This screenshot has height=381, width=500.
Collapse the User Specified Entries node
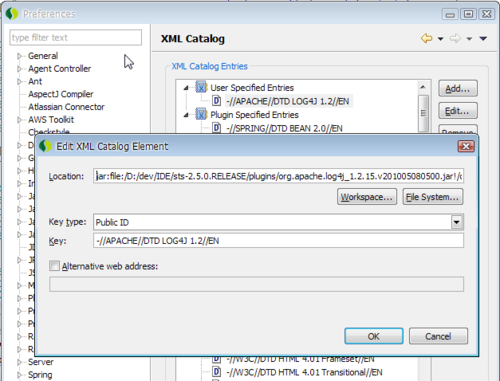[186, 88]
